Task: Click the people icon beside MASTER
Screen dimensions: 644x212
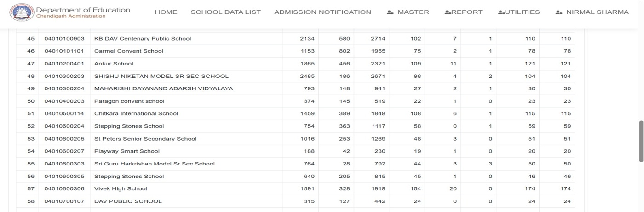Action: pos(390,12)
